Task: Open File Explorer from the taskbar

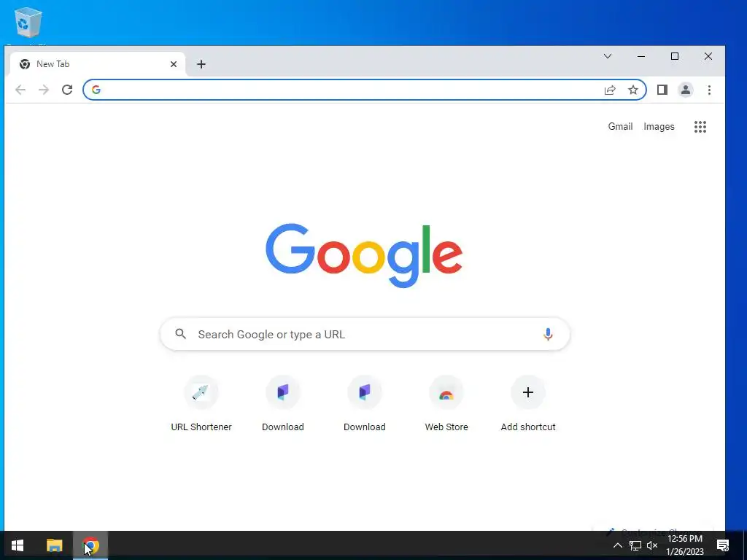Action: tap(54, 545)
